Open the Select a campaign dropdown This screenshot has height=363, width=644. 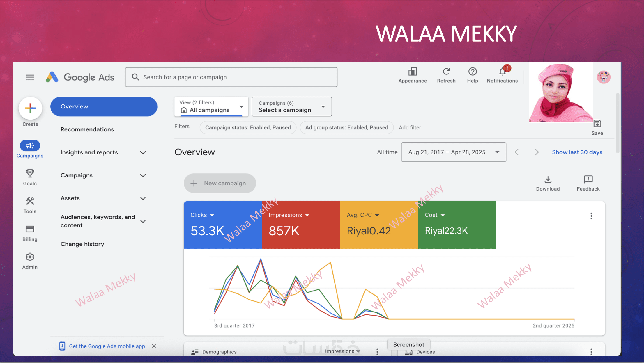pyautogui.click(x=291, y=107)
